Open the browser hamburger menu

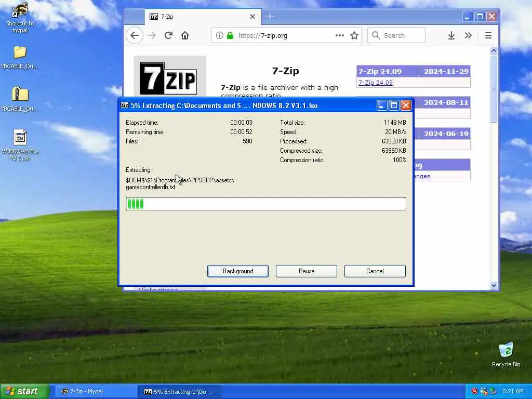(x=488, y=35)
